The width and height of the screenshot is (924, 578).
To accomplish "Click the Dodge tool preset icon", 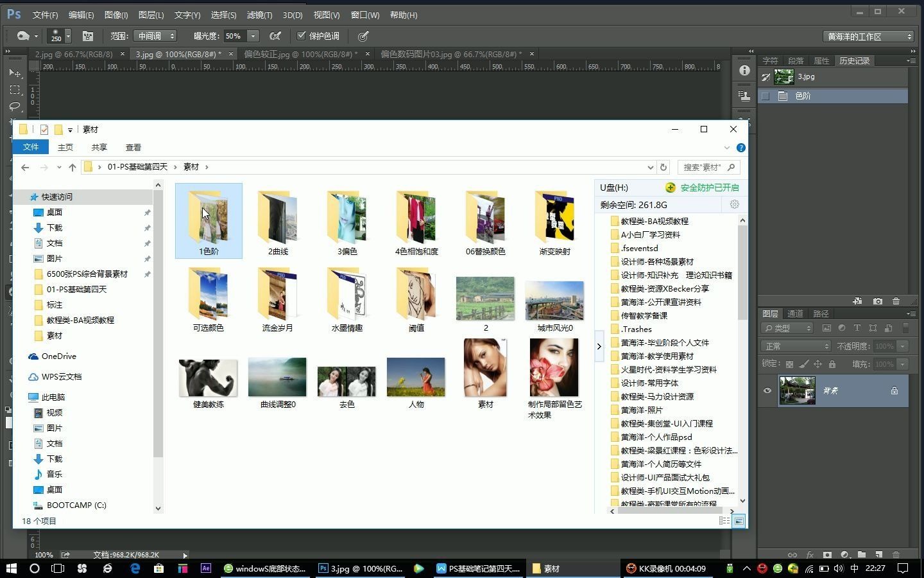I will click(x=23, y=36).
